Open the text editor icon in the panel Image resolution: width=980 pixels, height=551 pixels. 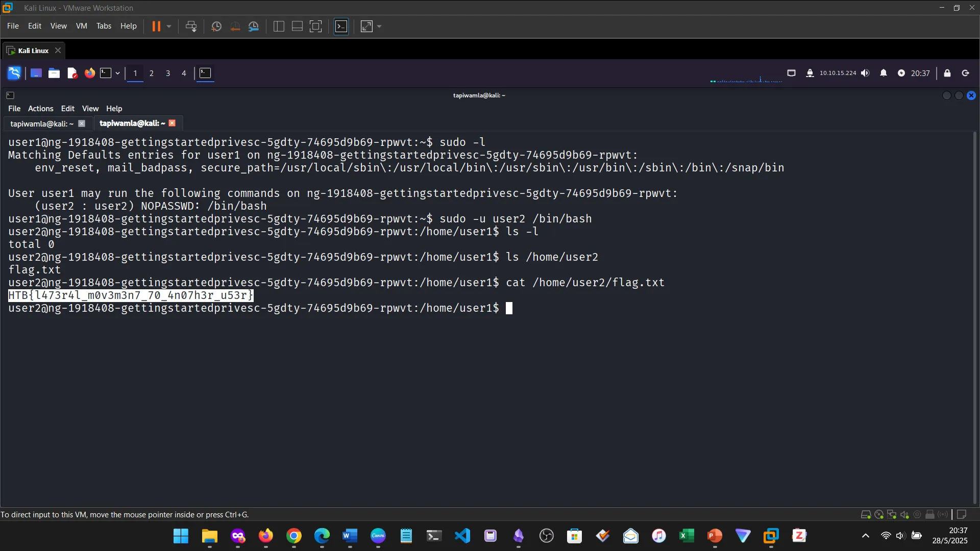pos(72,73)
